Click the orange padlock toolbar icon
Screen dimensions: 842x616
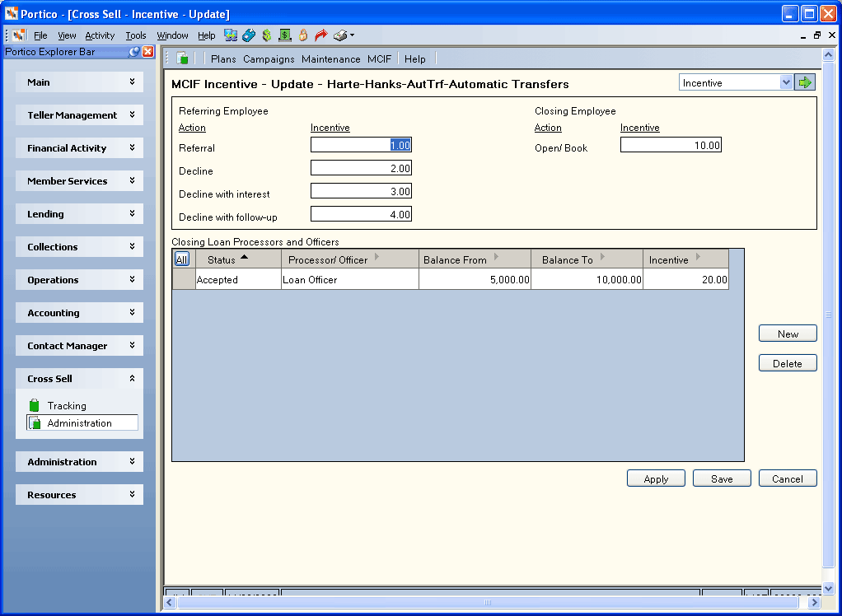pos(303,35)
